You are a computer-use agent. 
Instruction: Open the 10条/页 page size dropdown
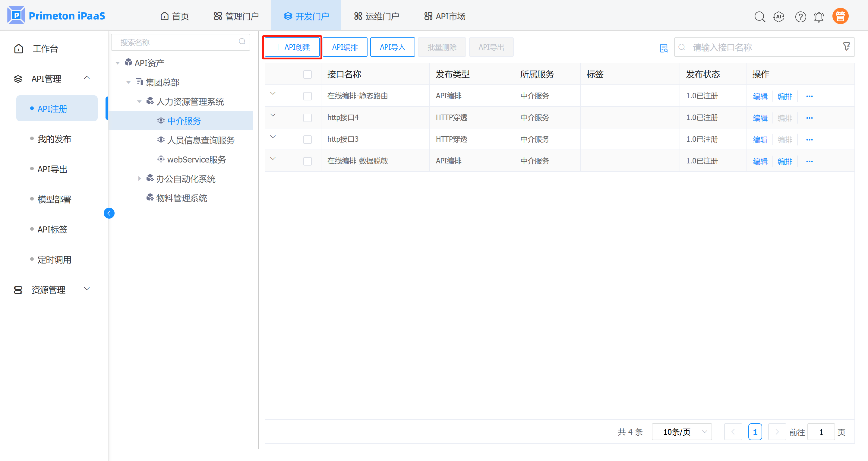click(682, 432)
